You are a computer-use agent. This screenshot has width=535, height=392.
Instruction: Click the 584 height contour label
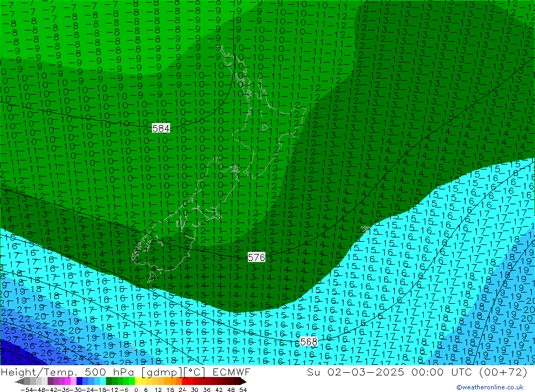coord(161,128)
